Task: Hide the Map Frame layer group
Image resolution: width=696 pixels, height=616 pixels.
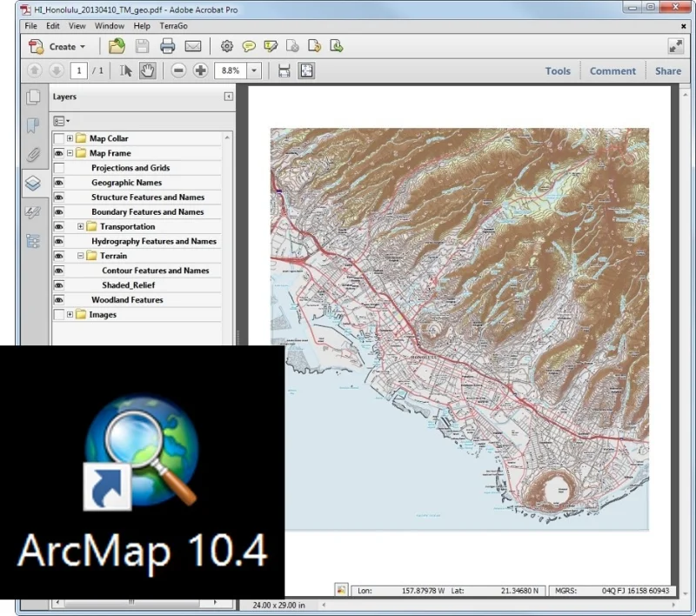Action: 58,153
